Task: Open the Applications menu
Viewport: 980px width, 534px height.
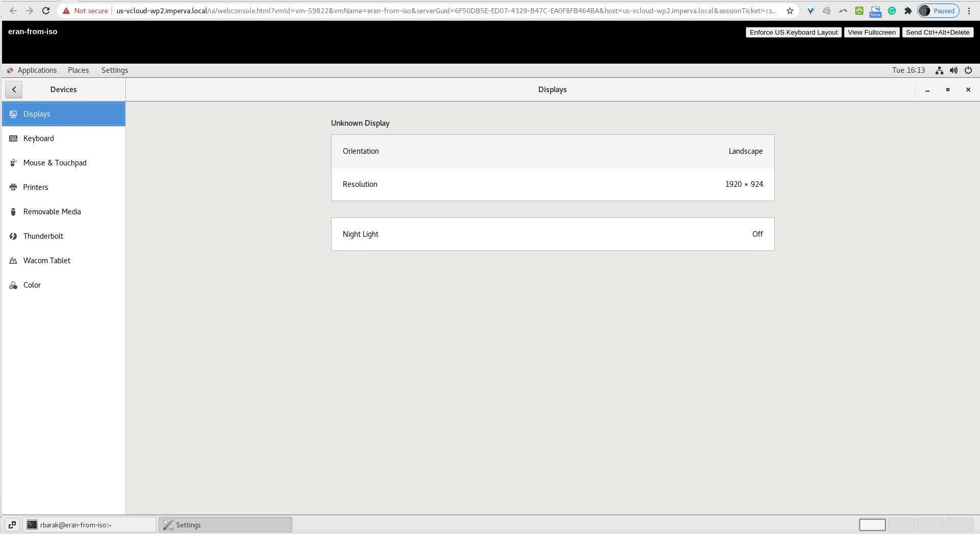Action: 37,70
